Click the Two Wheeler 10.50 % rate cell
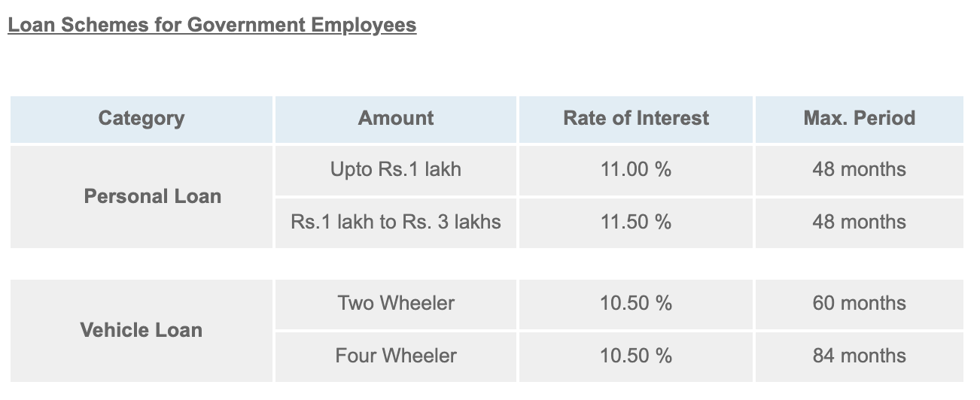Viewport: 980px width, 400px height. click(636, 303)
